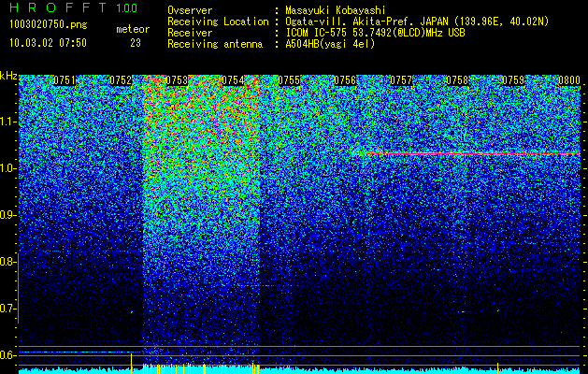588x374 pixels.
Task: Click the 0.9 frequency axis label
Action: (x=7, y=215)
